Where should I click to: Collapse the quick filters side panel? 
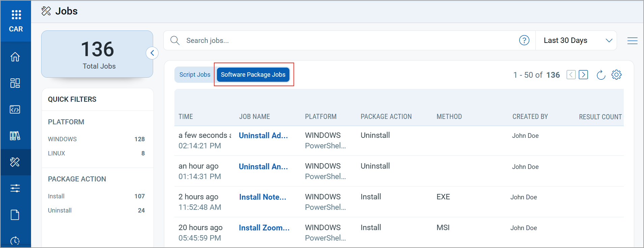click(x=152, y=53)
